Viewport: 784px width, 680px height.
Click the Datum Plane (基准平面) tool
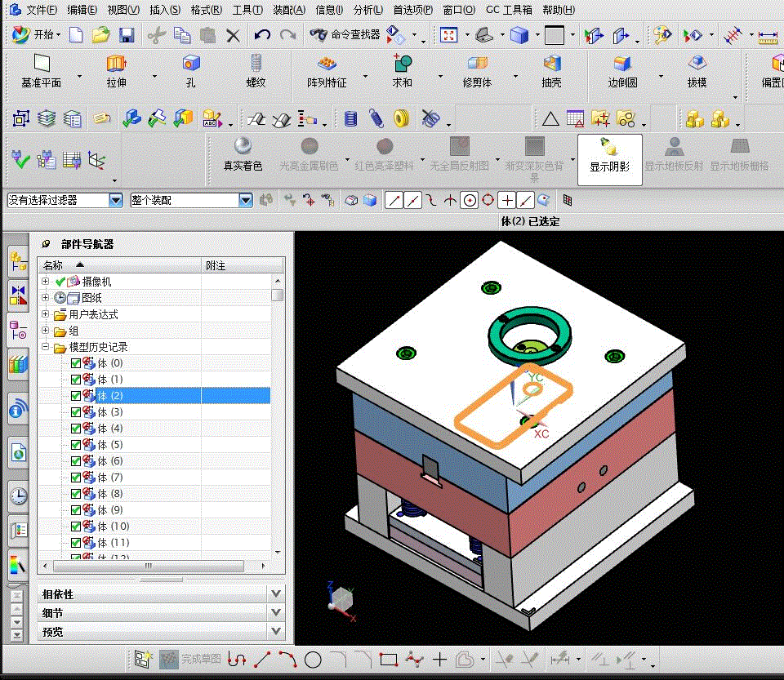[x=42, y=72]
